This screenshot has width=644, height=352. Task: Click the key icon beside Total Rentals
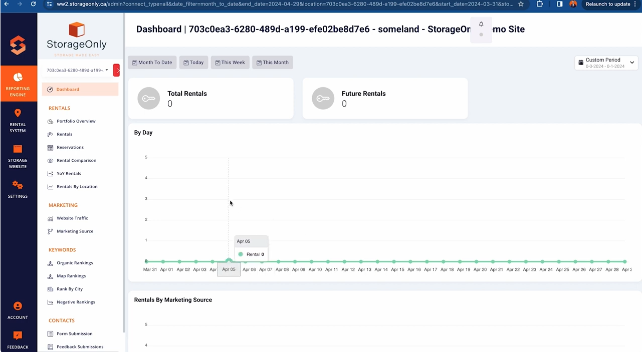[148, 99]
